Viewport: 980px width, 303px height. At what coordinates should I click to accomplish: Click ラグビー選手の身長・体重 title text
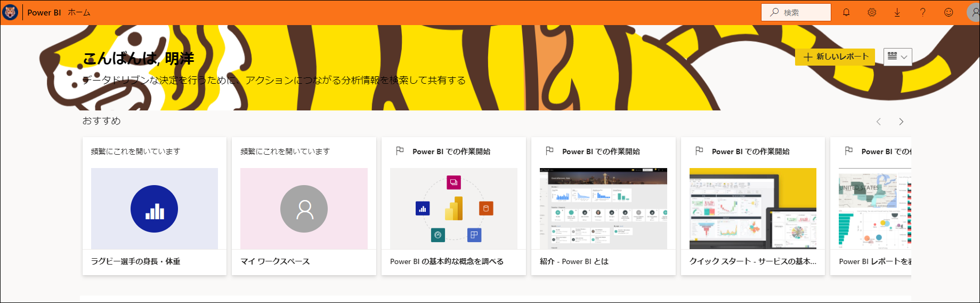point(135,261)
